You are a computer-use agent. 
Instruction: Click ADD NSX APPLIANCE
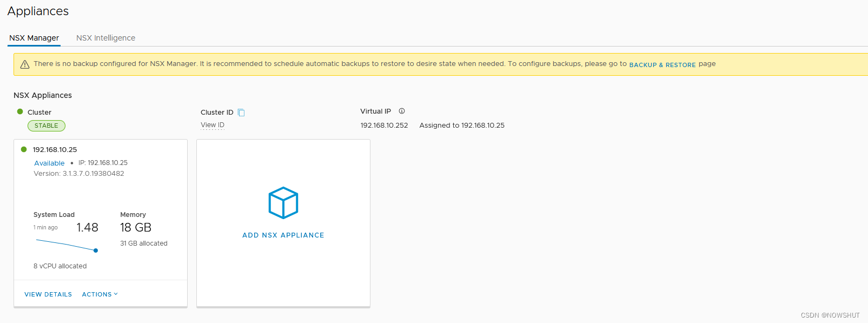click(x=283, y=235)
